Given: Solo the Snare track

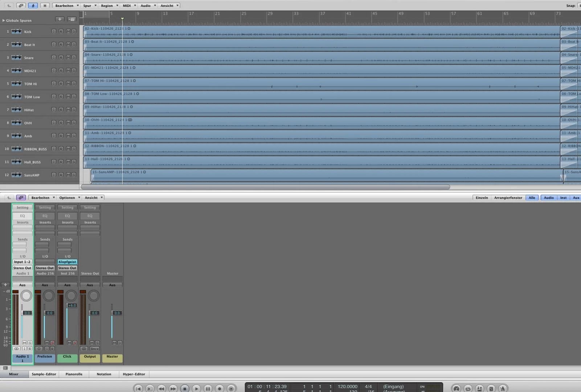Looking at the screenshot, I should pyautogui.click(x=74, y=58).
